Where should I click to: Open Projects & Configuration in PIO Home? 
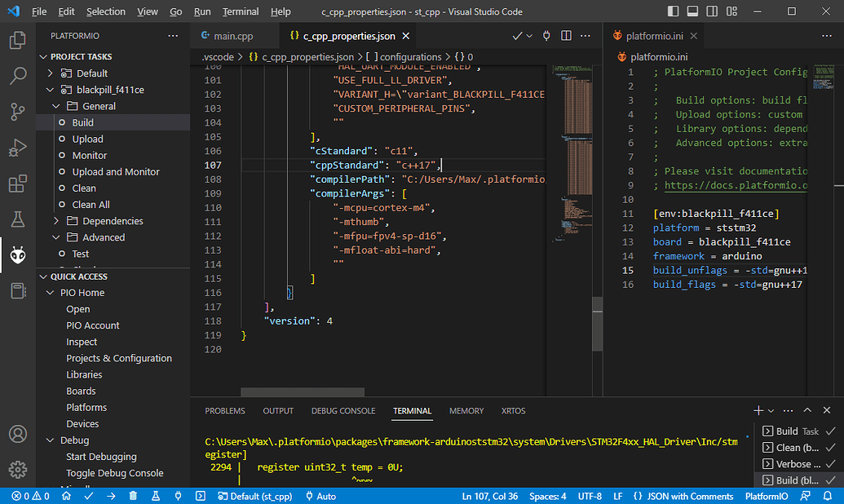coord(113,358)
